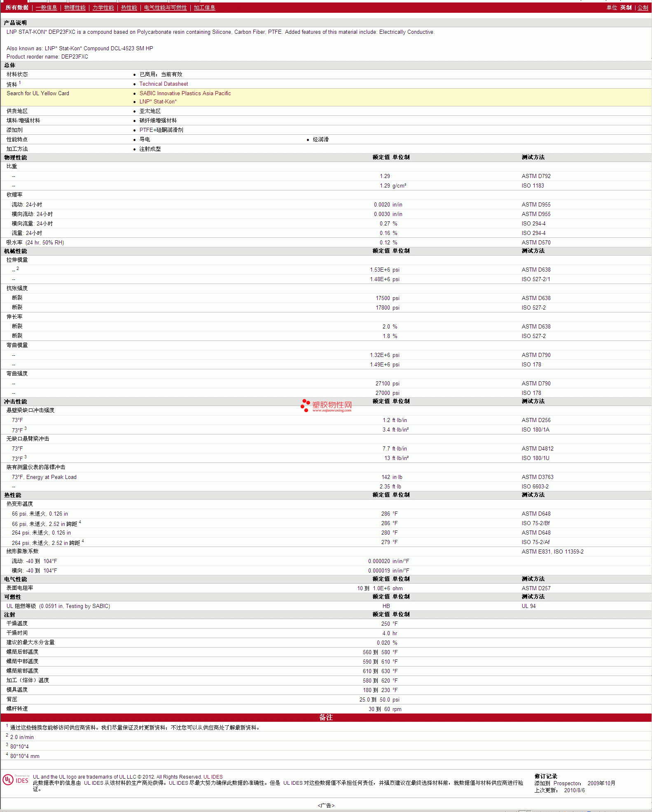Viewport: 652px width, 812px height.
Task: Click the UL IDES logo in the footer
Action: [x=16, y=780]
